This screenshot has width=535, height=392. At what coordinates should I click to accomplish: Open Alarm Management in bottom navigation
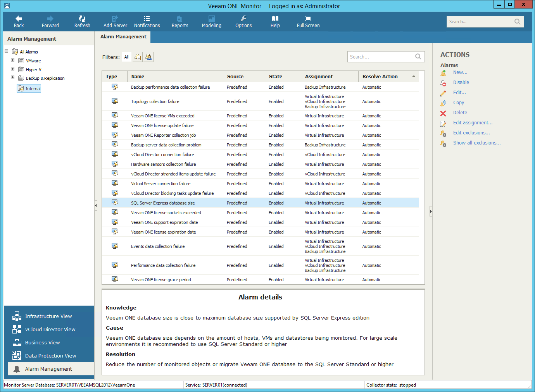(x=51, y=369)
